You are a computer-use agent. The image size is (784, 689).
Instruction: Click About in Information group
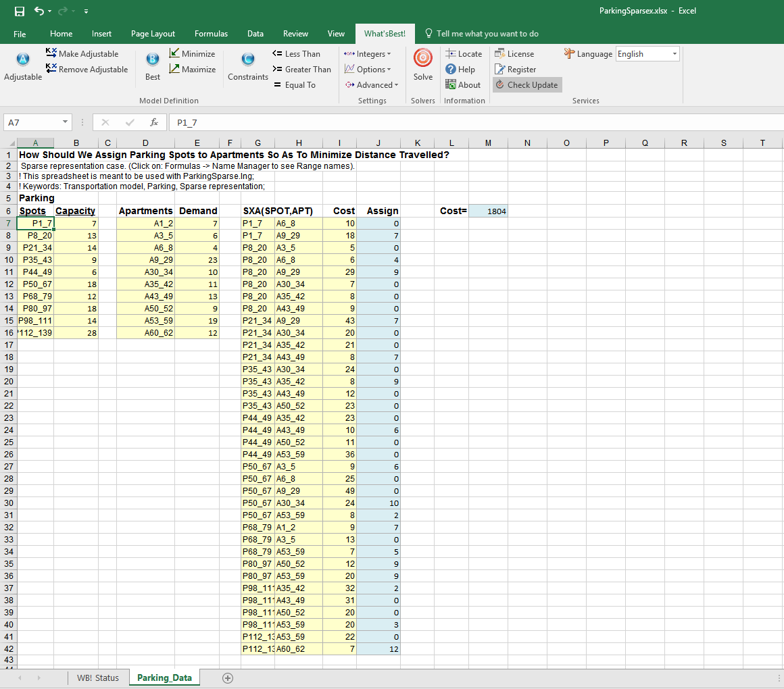coord(463,84)
